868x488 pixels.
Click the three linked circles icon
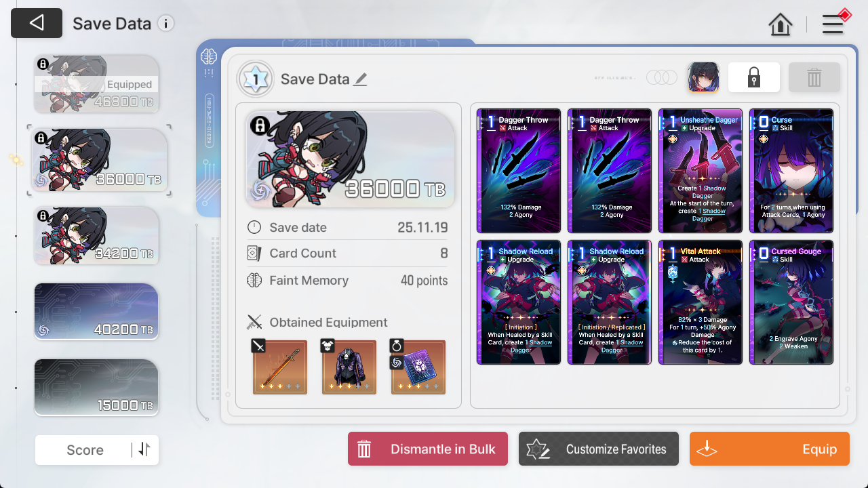tap(661, 77)
